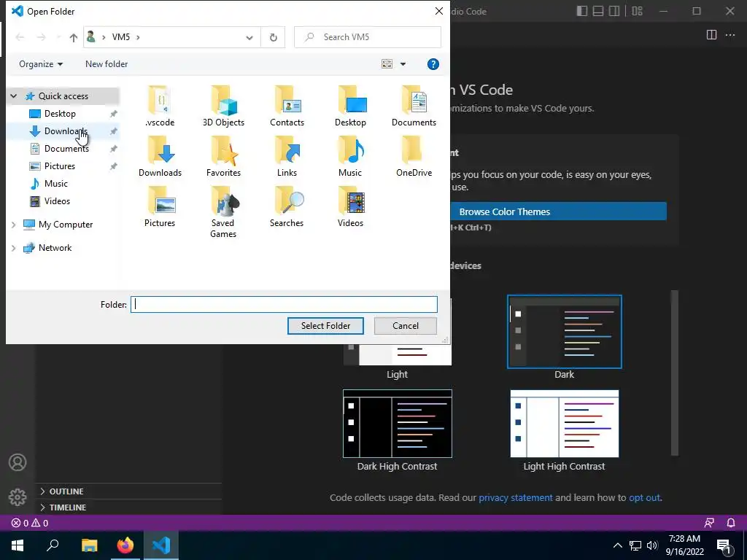
Task: Refresh the VM5 folder view
Action: pos(274,37)
